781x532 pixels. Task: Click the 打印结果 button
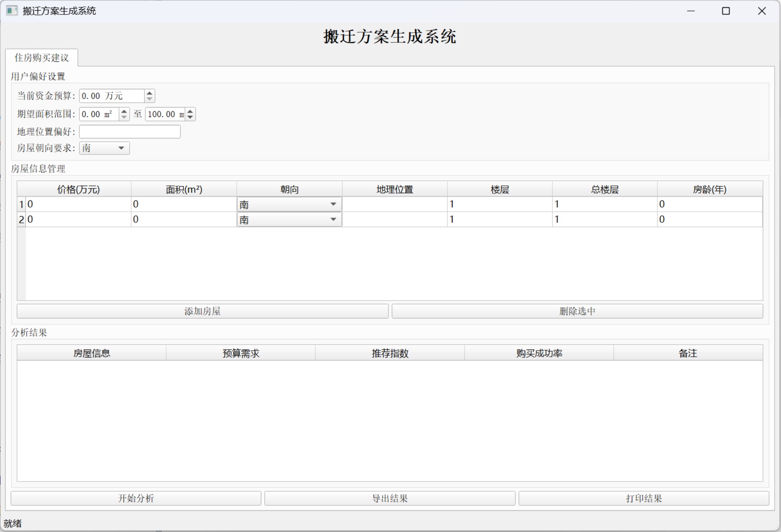pos(644,498)
